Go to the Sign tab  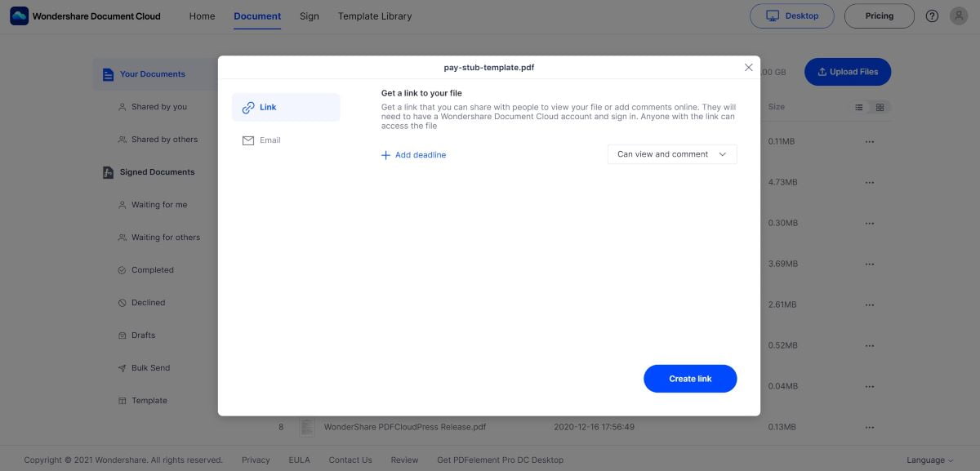pos(310,16)
